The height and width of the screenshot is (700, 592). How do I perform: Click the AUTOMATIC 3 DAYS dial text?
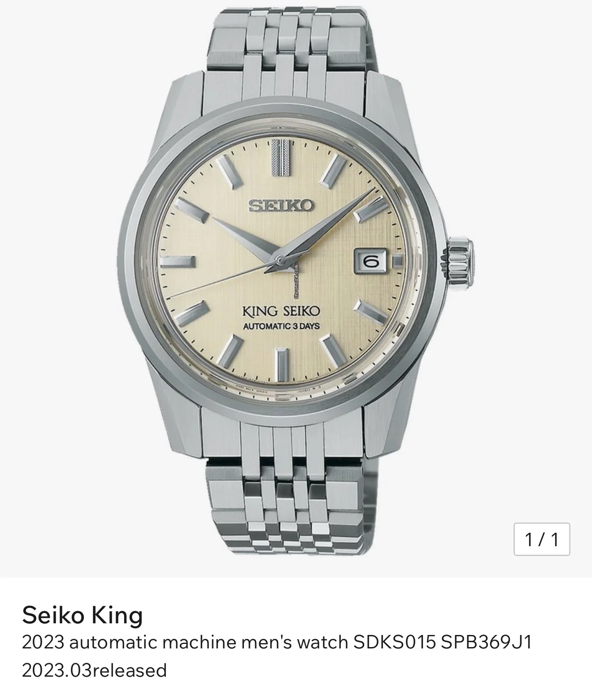(x=281, y=326)
